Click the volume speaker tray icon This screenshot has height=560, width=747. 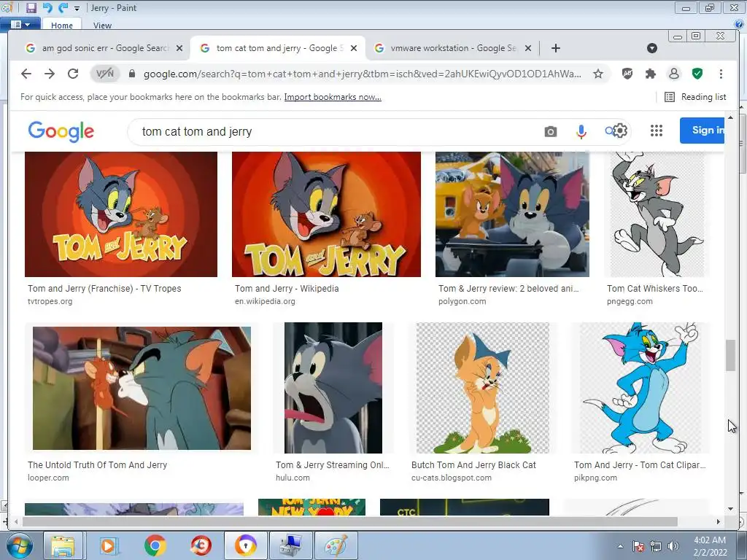coord(673,546)
